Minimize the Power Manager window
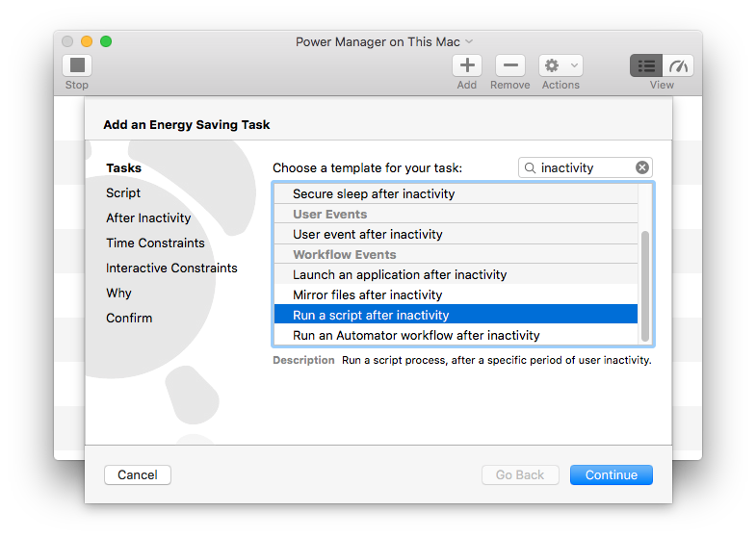 (87, 41)
